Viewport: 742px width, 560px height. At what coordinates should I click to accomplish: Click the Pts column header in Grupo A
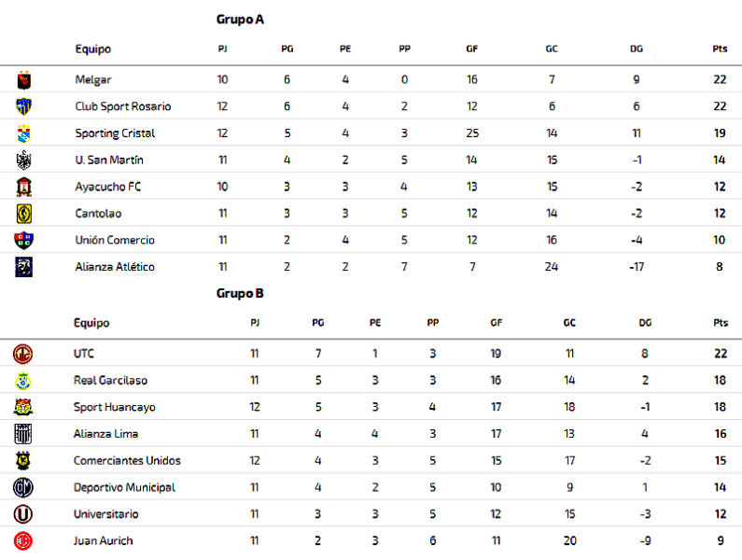[x=720, y=49]
